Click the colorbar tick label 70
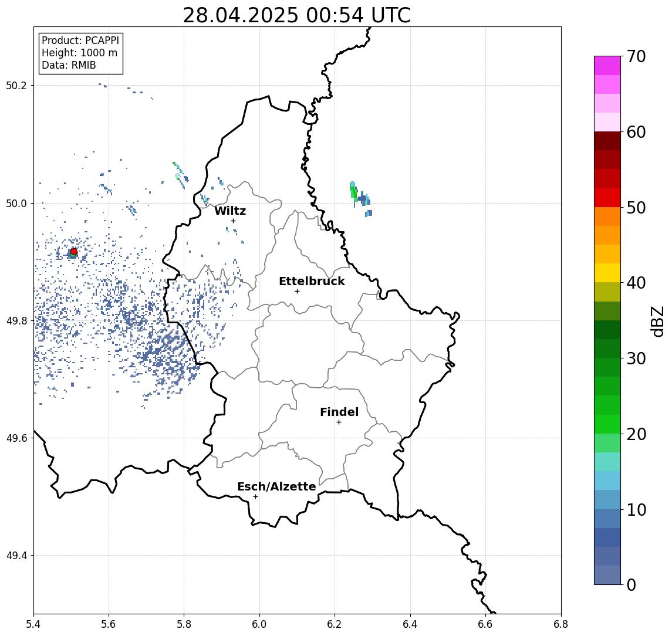The image size is (672, 636). point(636,56)
